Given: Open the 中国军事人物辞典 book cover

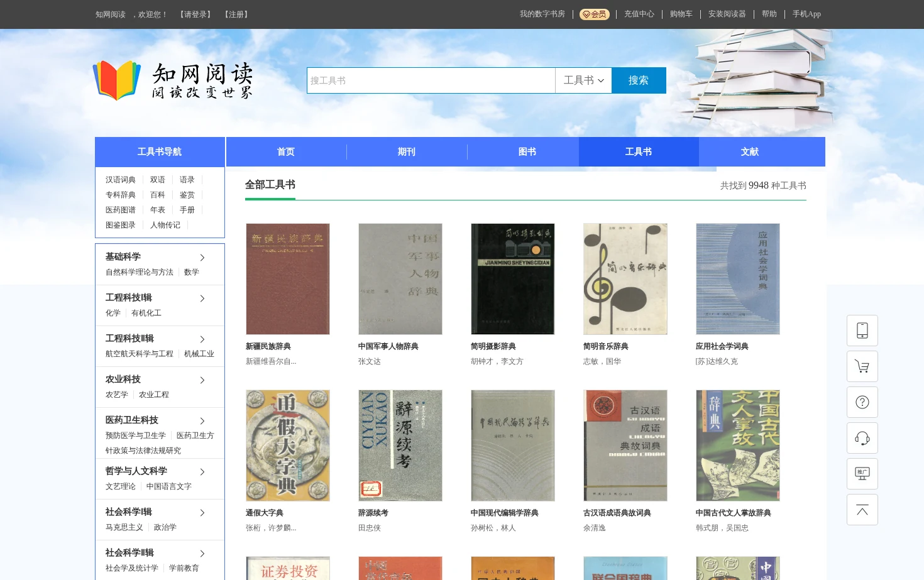Looking at the screenshot, I should click(400, 279).
